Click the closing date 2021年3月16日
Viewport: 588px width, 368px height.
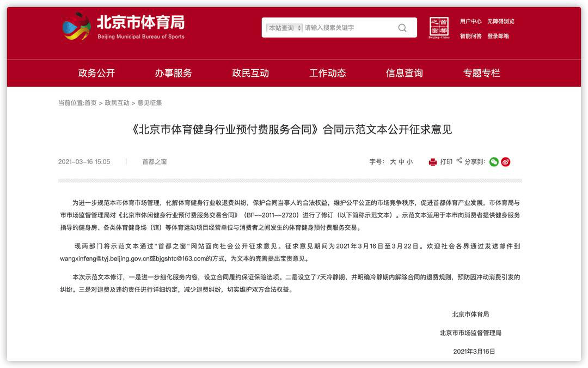point(474,352)
